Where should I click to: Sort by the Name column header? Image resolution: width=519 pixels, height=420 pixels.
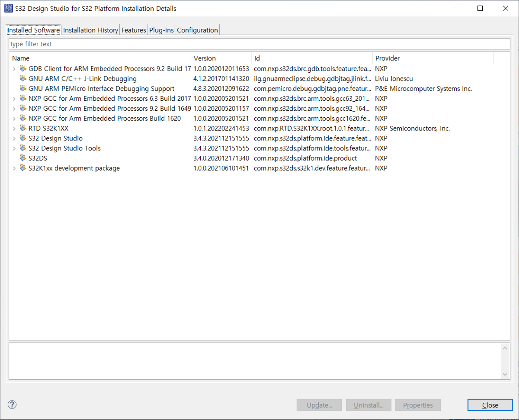pyautogui.click(x=100, y=58)
